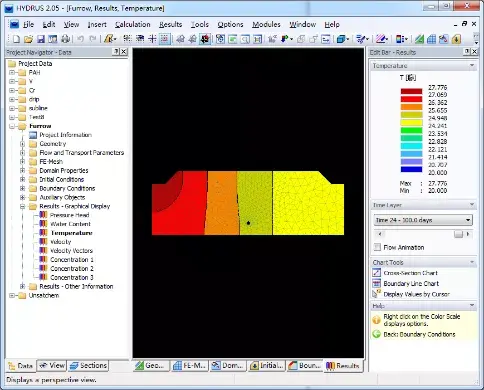This screenshot has height=390, width=484.
Task: Click the Redo arrow icon
Action: point(93,39)
